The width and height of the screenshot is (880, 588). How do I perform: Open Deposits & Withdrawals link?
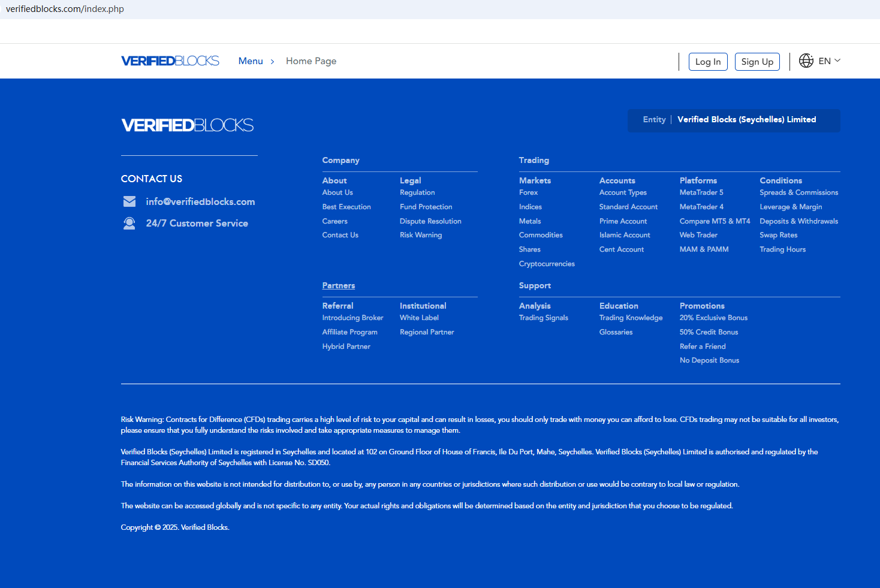798,221
